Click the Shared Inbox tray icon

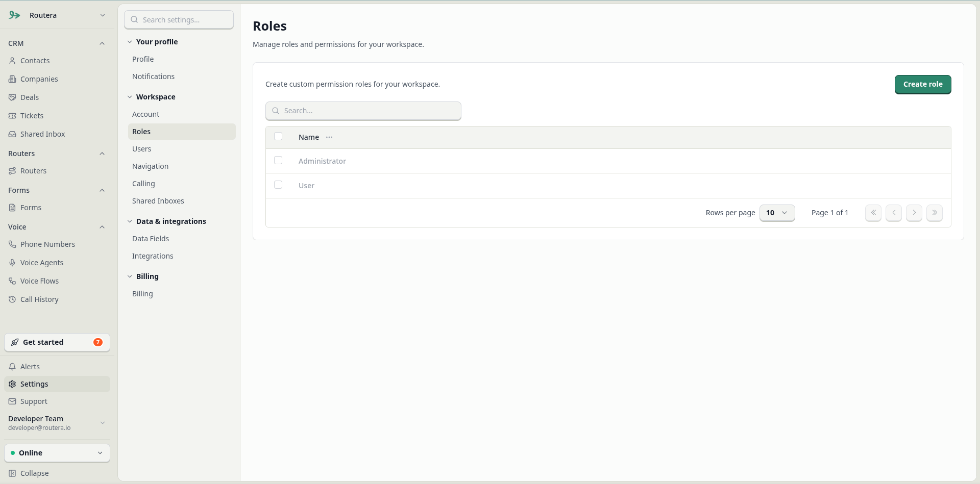pos(12,134)
